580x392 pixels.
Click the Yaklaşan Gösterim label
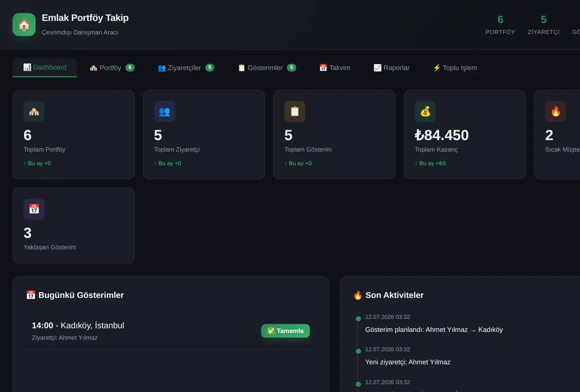[50, 247]
